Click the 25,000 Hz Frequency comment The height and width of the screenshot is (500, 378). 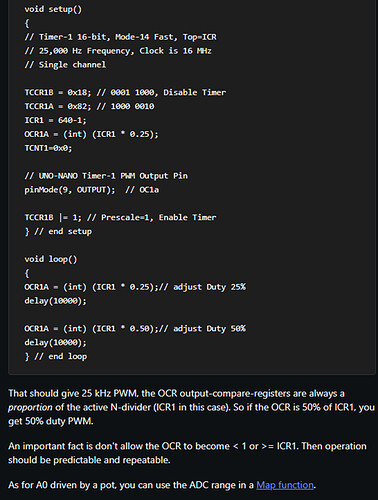pyautogui.click(x=118, y=51)
